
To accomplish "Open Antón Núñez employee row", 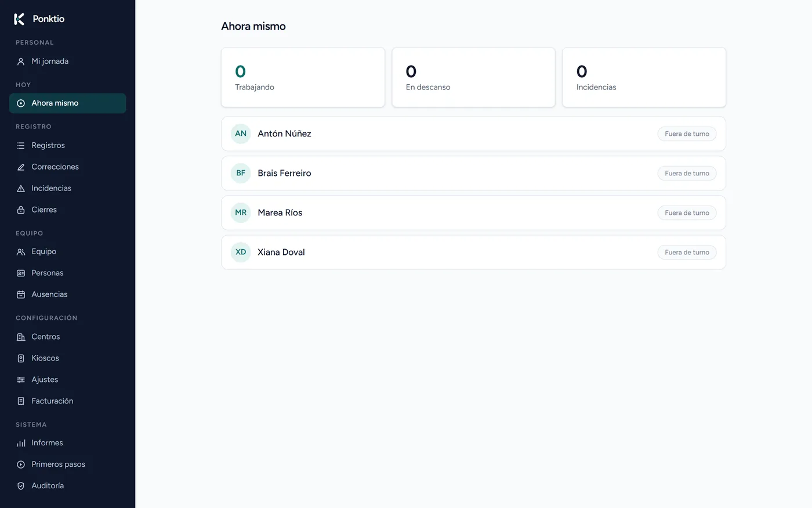I will 473,134.
